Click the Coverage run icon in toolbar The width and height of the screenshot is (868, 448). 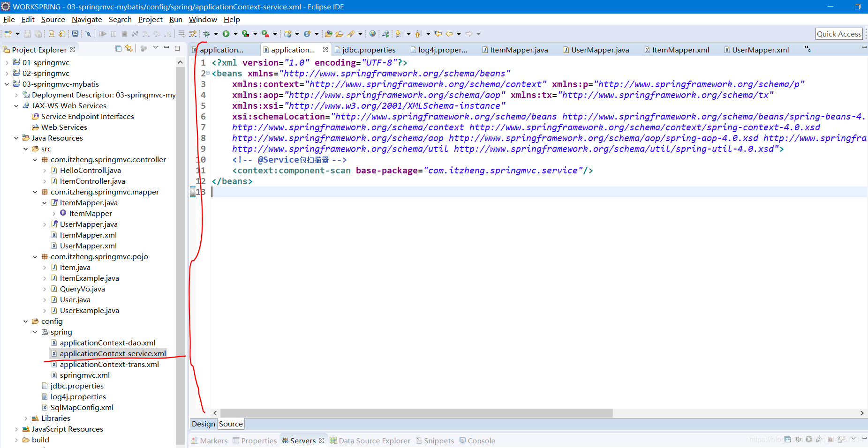click(245, 34)
